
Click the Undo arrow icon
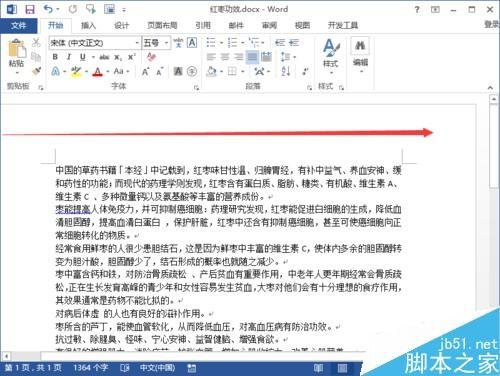(x=49, y=9)
